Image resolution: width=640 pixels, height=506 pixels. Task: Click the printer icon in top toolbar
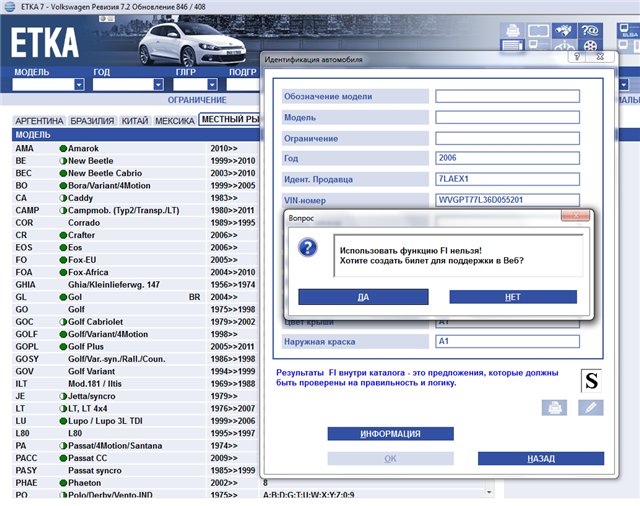click(x=513, y=30)
